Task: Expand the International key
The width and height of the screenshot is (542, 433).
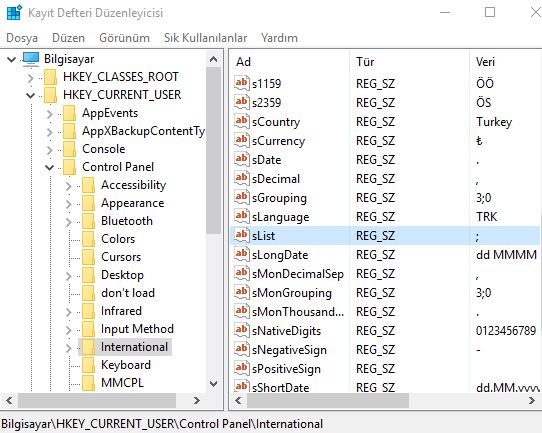Action: [x=68, y=348]
